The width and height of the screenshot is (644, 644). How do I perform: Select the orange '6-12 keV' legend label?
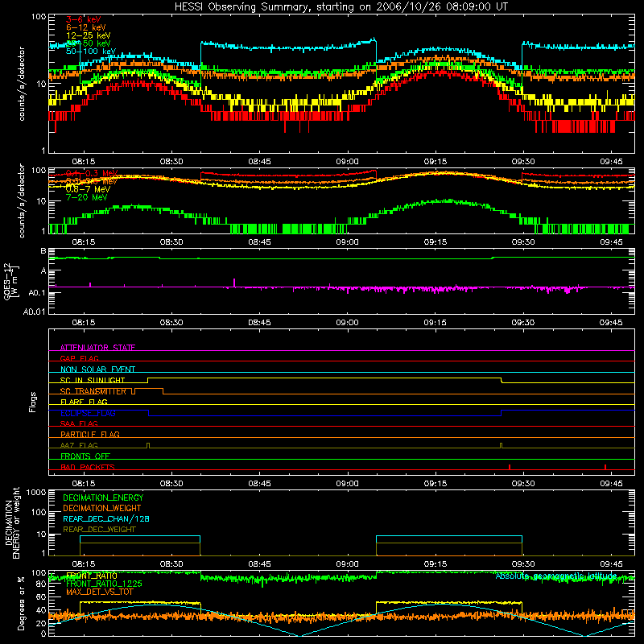[x=86, y=27]
